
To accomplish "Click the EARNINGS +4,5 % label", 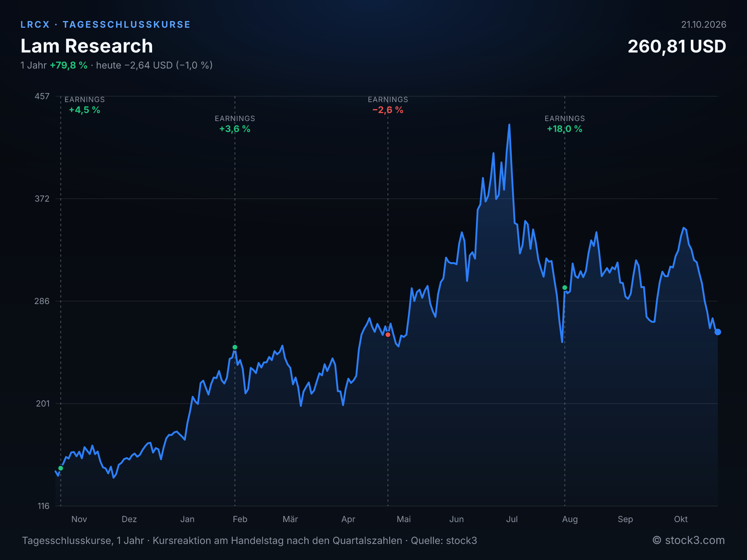I will 85,105.
